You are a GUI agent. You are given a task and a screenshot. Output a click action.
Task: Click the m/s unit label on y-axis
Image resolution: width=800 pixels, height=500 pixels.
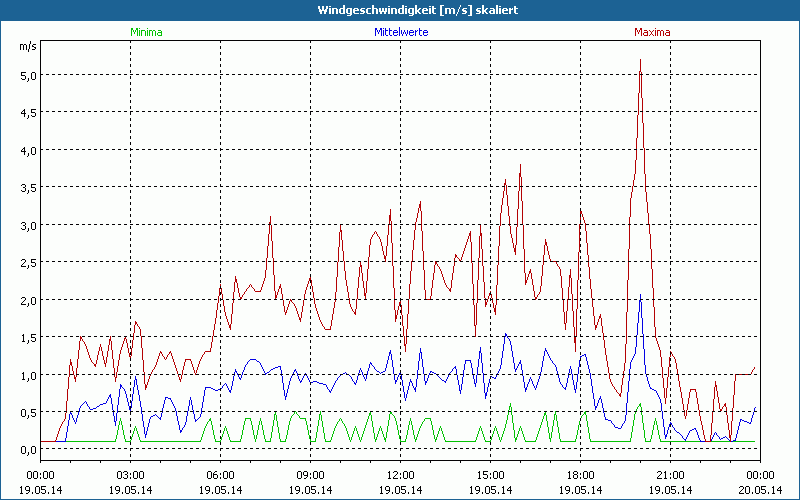27,46
